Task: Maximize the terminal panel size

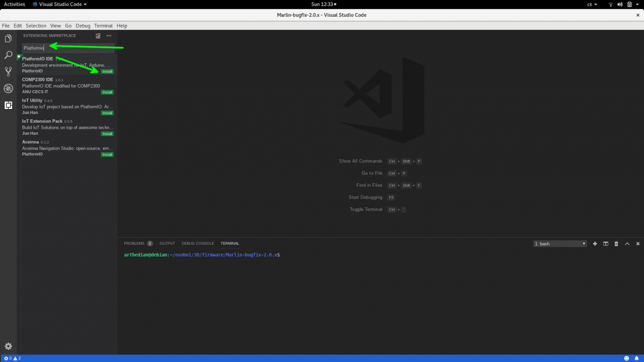Action: (627, 244)
